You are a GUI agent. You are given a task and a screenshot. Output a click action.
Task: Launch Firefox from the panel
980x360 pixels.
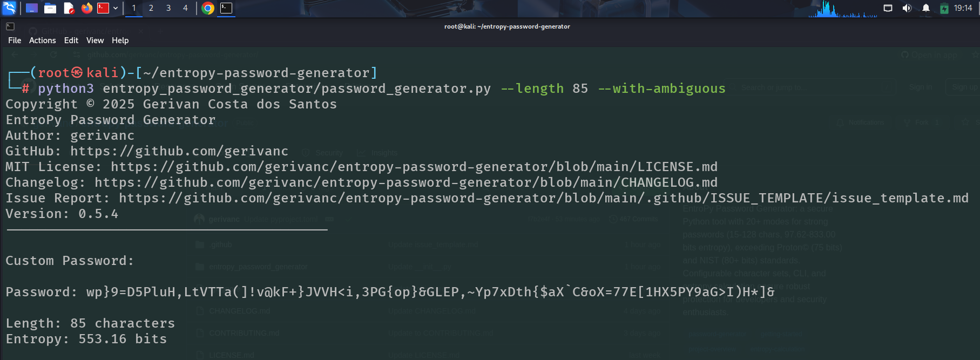pos(86,8)
